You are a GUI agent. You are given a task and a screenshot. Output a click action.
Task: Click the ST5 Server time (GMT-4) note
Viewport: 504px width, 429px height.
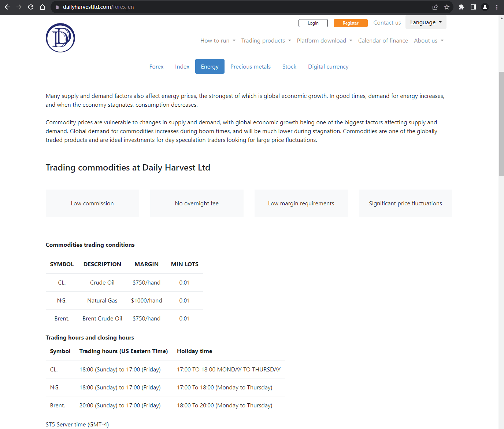(77, 425)
